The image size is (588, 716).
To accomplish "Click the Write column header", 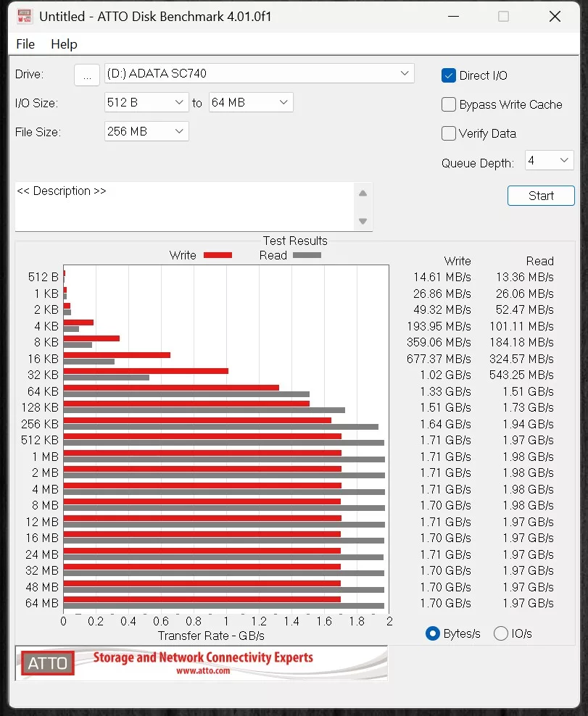I will pyautogui.click(x=457, y=261).
